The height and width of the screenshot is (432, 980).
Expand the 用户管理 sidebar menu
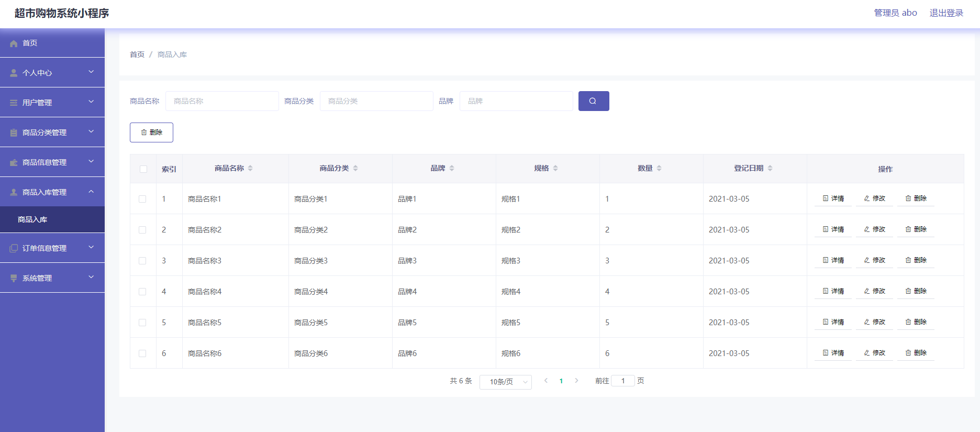click(52, 103)
